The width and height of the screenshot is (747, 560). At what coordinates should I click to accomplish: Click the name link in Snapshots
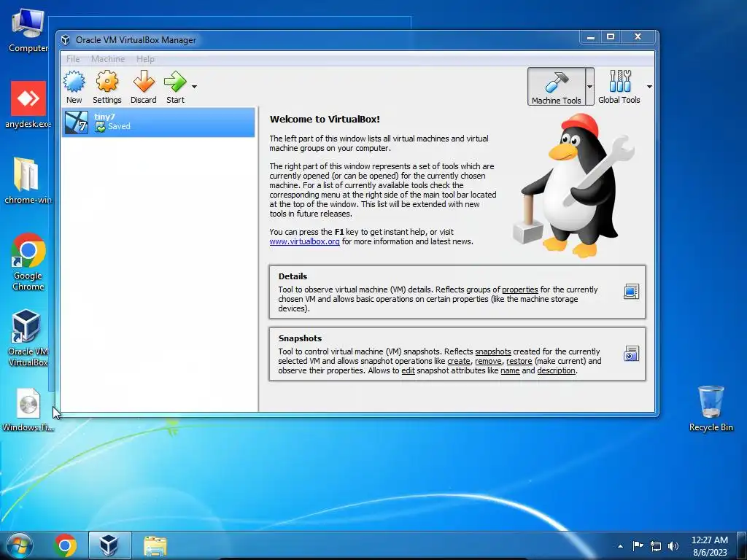(510, 370)
